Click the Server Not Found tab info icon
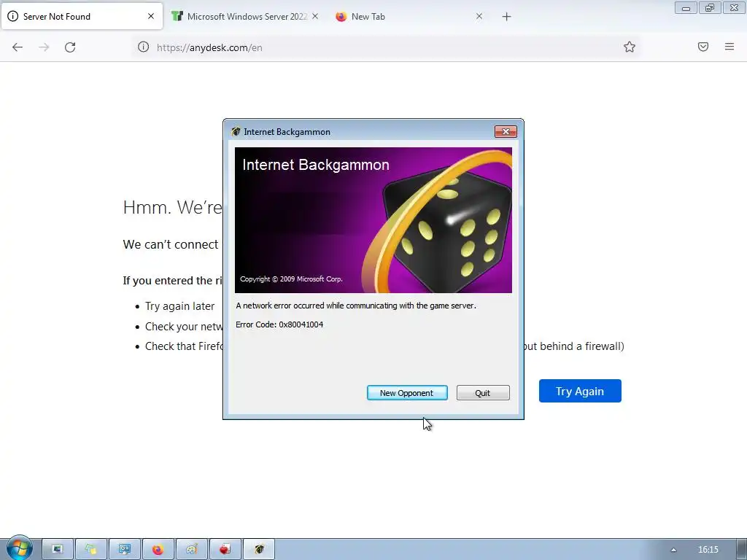The image size is (747, 560). click(x=13, y=16)
